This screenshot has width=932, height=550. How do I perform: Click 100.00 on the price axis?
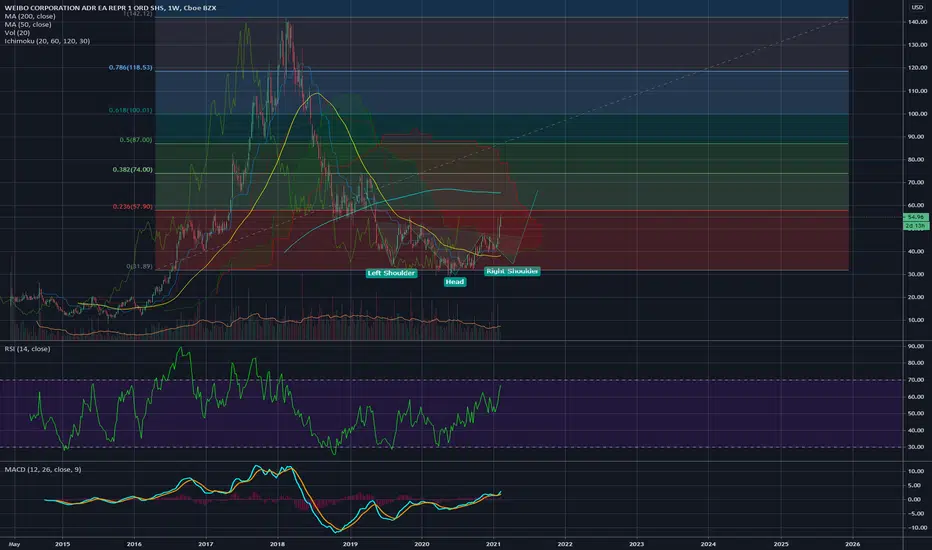click(x=918, y=114)
